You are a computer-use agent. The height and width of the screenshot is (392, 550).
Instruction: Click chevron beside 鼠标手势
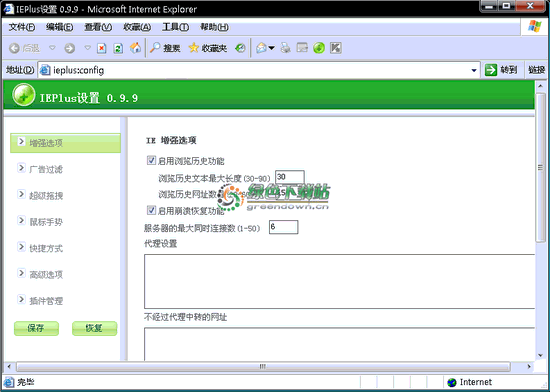point(21,220)
